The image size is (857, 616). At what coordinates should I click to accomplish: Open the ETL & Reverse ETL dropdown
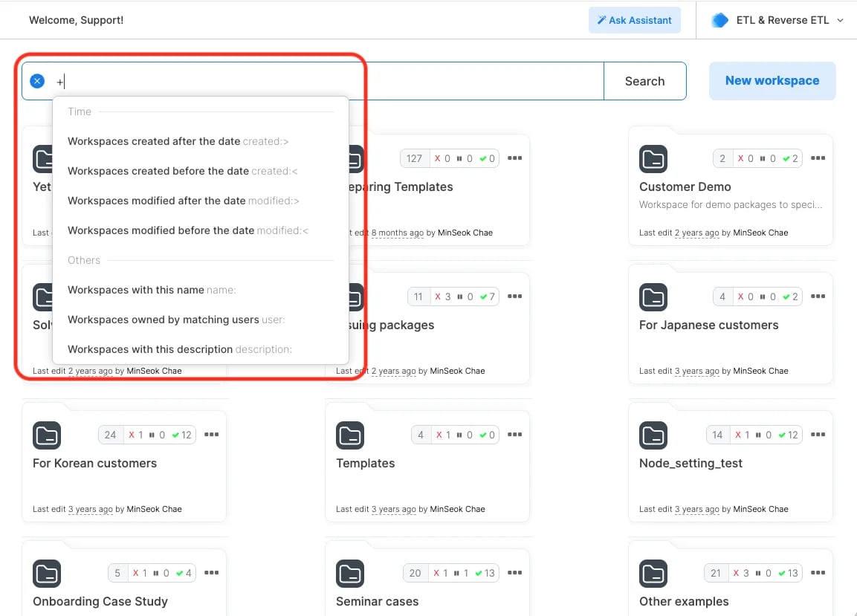tap(778, 20)
